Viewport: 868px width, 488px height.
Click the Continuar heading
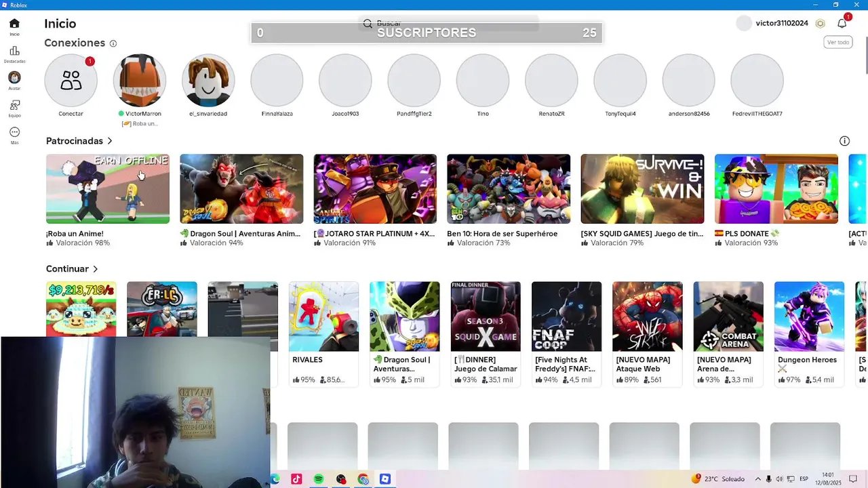tap(67, 269)
